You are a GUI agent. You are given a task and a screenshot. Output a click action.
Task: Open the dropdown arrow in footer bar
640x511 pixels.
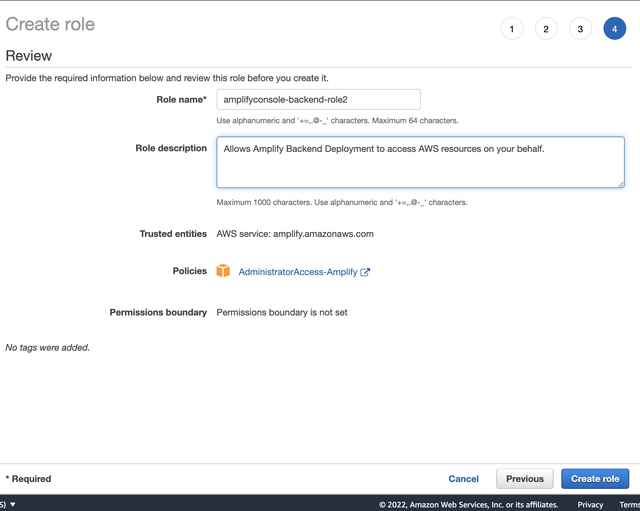[x=13, y=504]
